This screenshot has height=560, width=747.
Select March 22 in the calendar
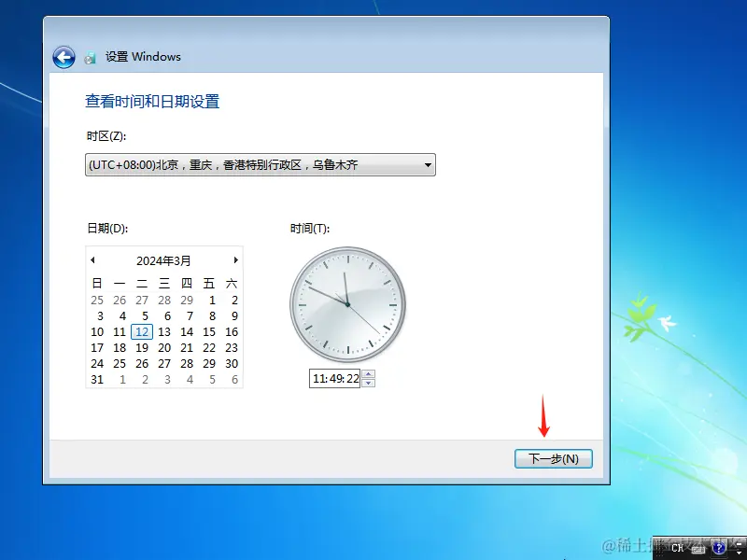pos(209,348)
